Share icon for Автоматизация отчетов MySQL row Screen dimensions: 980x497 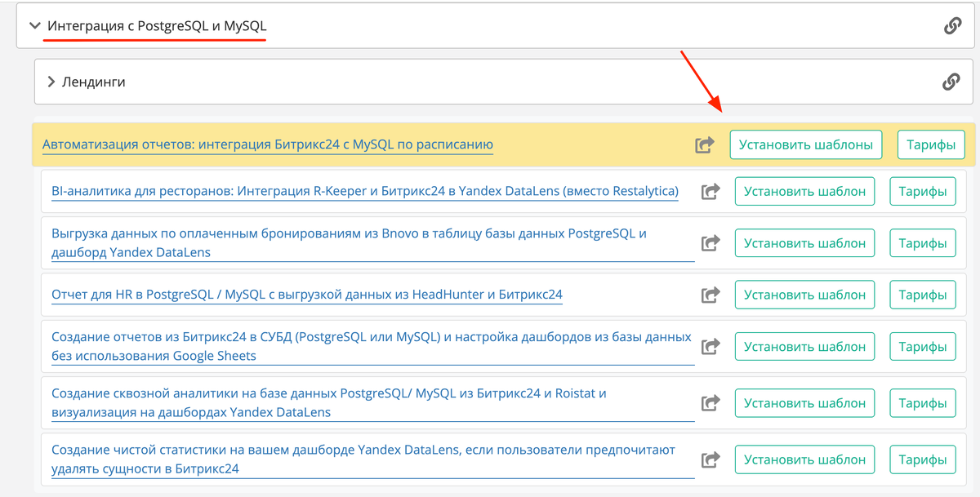[704, 145]
